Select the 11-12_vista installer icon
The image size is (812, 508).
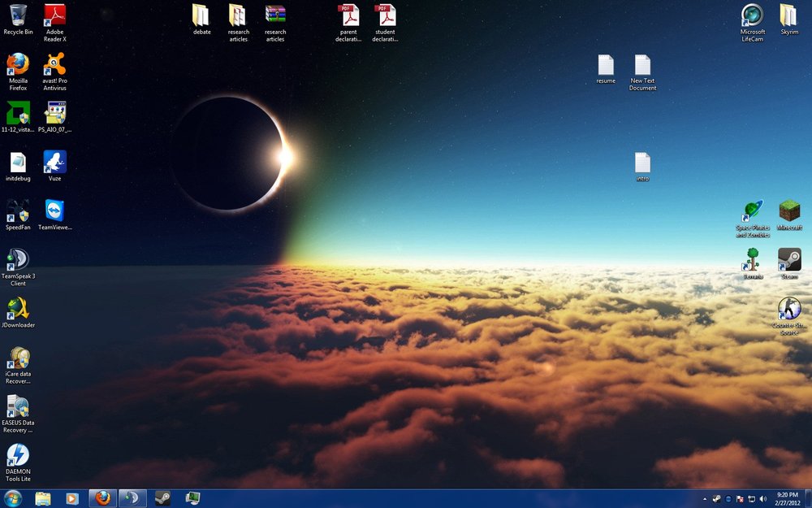18,116
